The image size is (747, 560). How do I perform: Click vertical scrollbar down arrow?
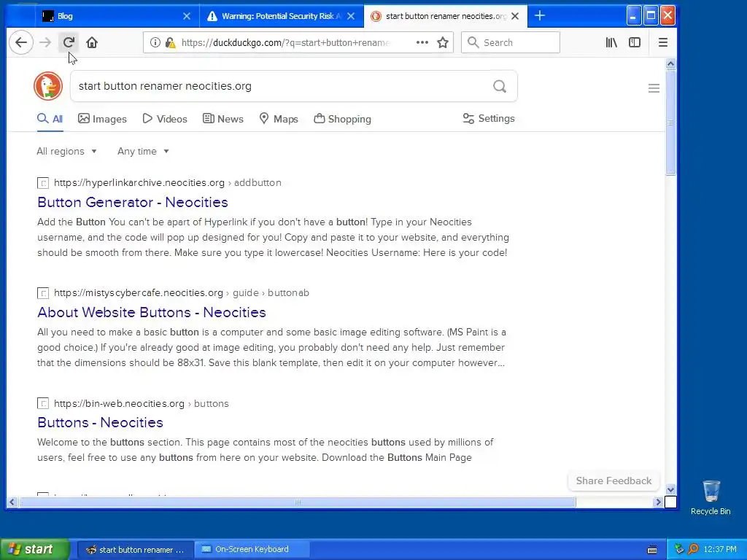[x=670, y=489]
